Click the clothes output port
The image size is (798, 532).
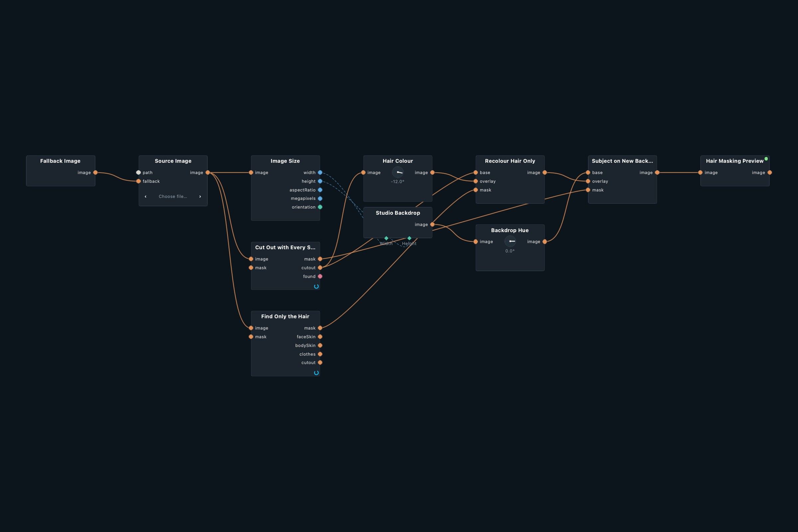click(x=320, y=354)
